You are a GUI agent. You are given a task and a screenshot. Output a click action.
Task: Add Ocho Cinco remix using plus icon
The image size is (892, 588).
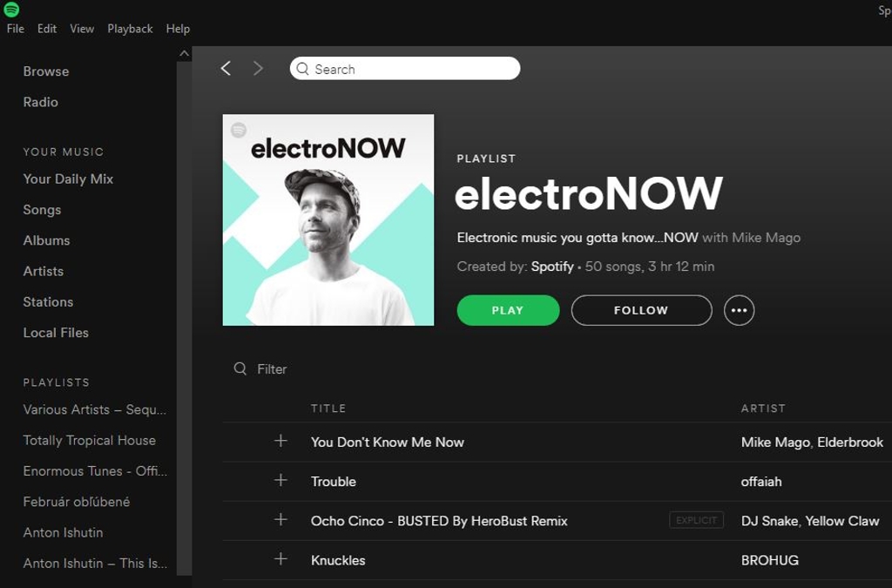point(280,520)
